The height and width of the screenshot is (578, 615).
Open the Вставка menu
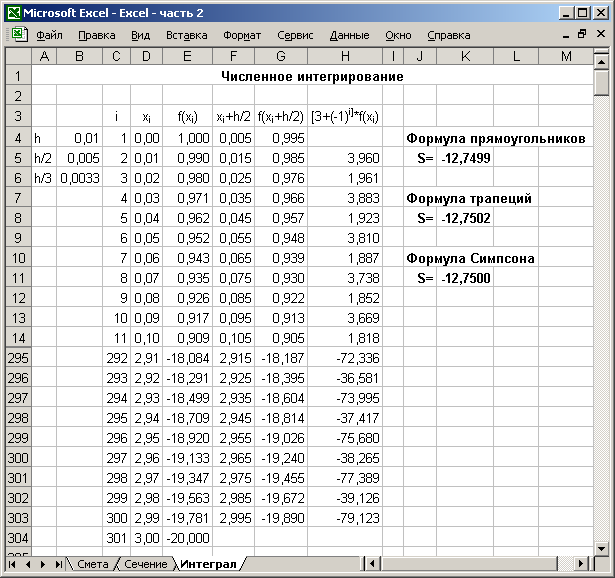187,35
